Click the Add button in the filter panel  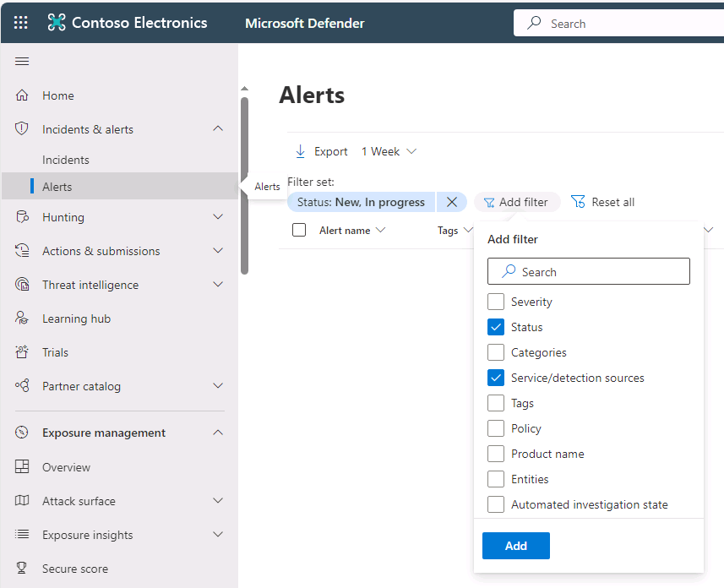[515, 546]
